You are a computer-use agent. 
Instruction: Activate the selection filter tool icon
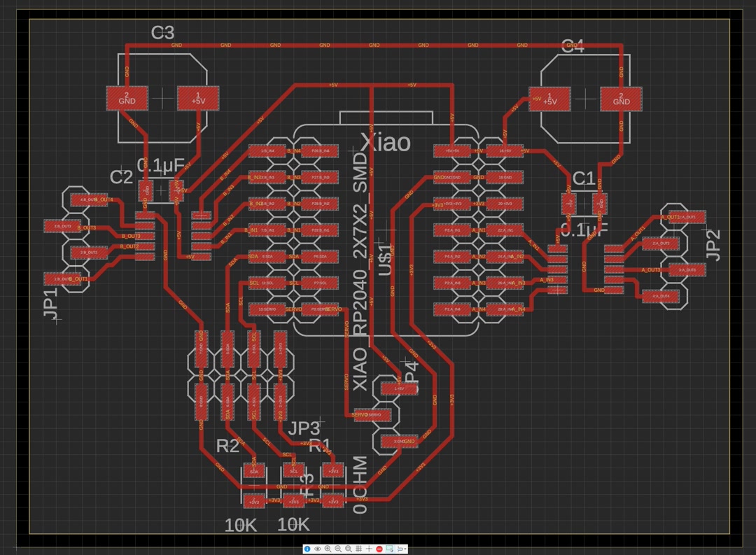pos(390,549)
